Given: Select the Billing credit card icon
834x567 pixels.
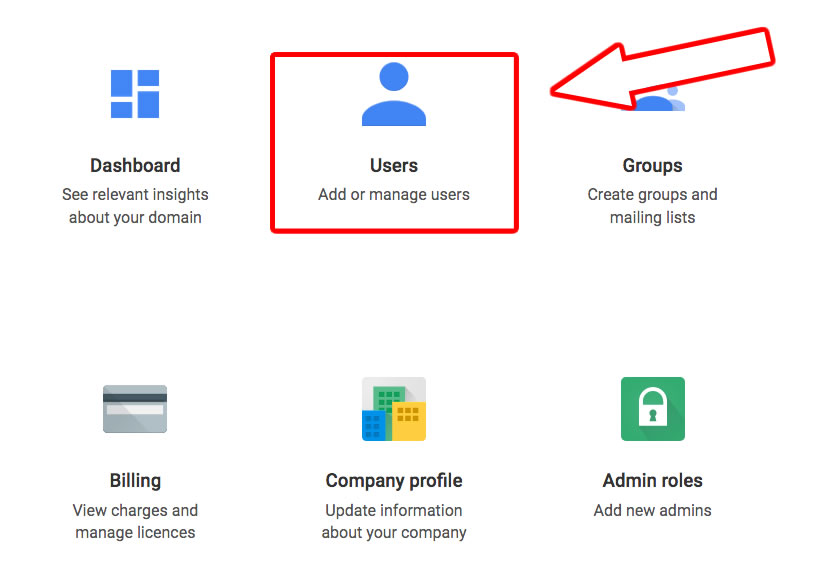Looking at the screenshot, I should 135,409.
